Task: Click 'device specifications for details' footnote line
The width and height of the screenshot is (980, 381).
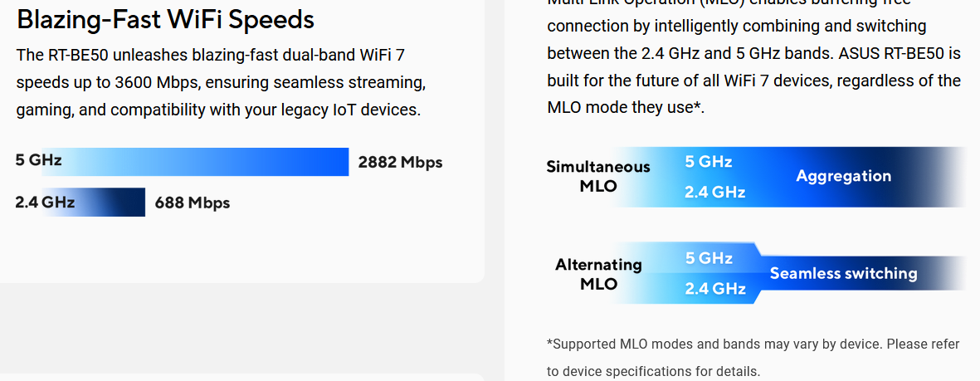Action: pyautogui.click(x=654, y=371)
